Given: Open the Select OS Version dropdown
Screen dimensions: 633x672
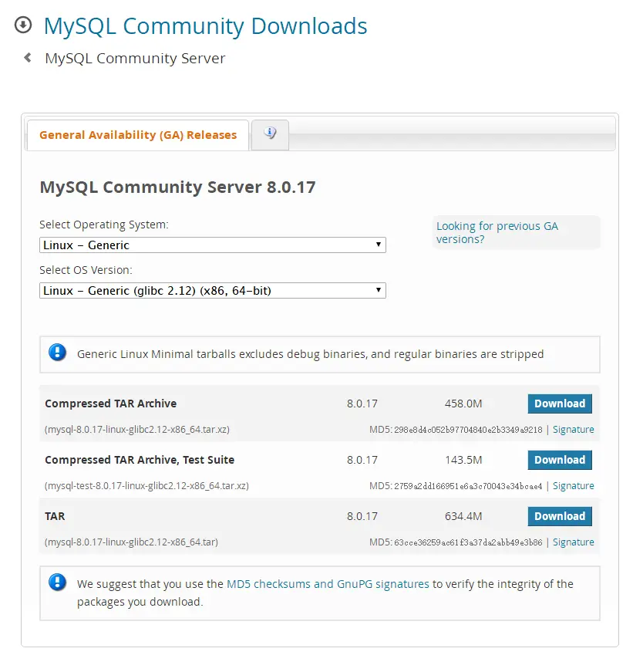Looking at the screenshot, I should pos(213,291).
